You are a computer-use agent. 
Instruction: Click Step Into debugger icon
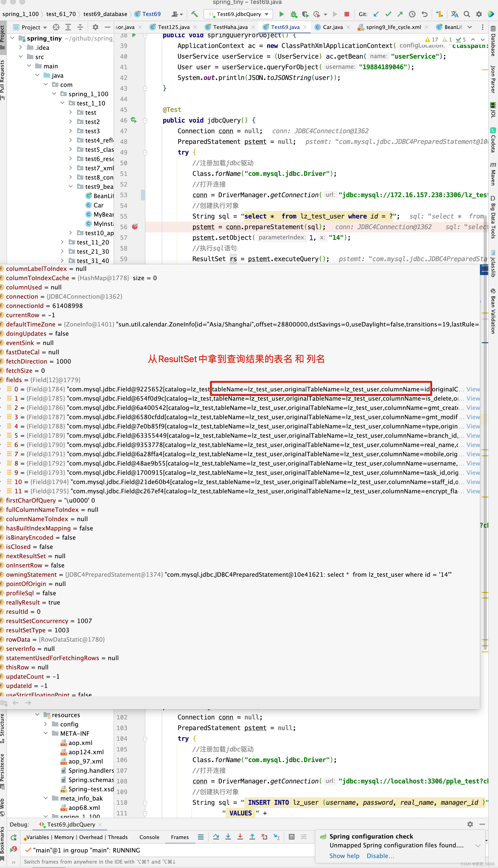point(228,836)
